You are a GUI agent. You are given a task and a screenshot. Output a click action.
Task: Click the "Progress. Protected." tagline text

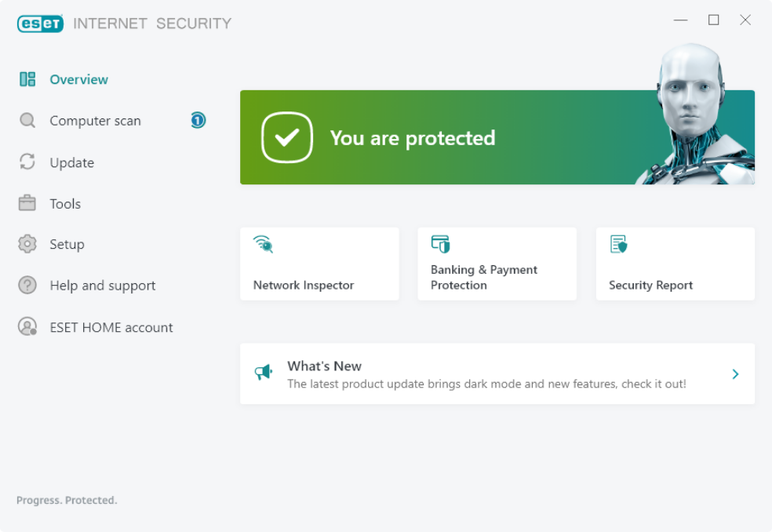point(67,500)
